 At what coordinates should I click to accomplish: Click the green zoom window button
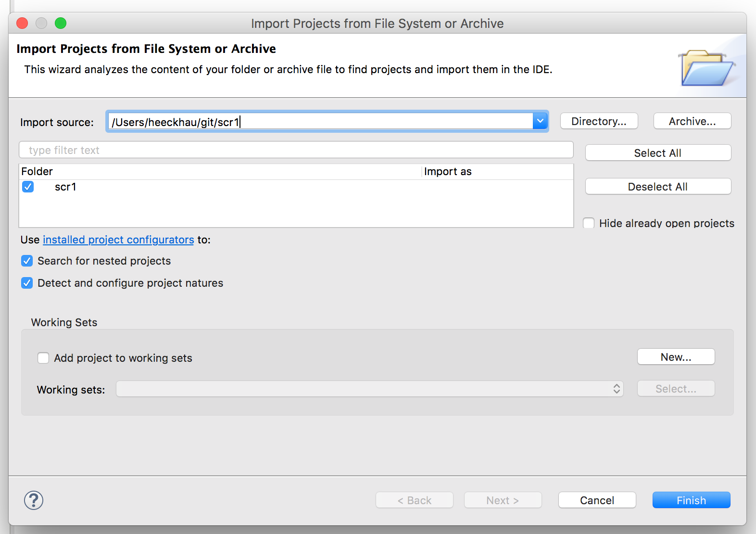click(61, 23)
